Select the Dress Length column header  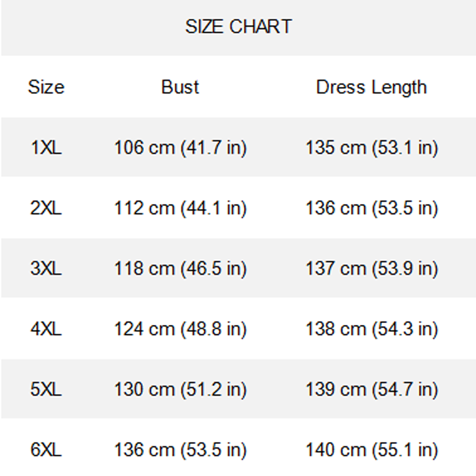pos(371,87)
